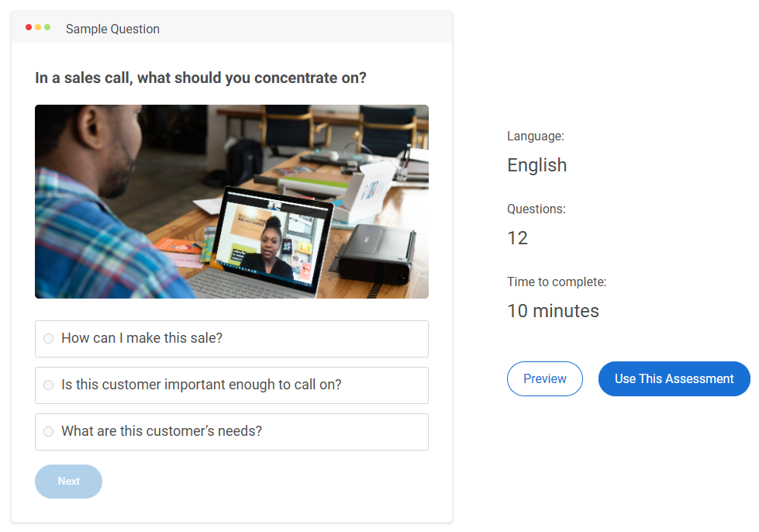Open the assessment Preview
The height and width of the screenshot is (532, 759).
(544, 378)
